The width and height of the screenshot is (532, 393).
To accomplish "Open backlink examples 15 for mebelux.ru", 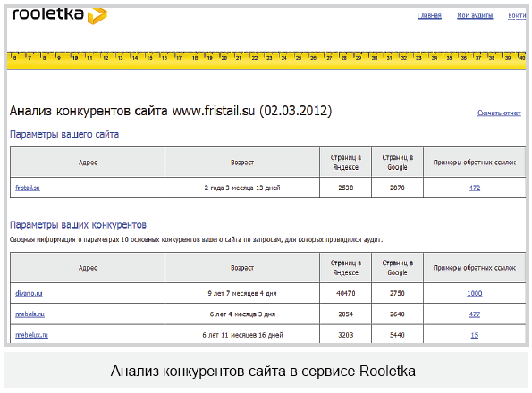I will point(474,335).
